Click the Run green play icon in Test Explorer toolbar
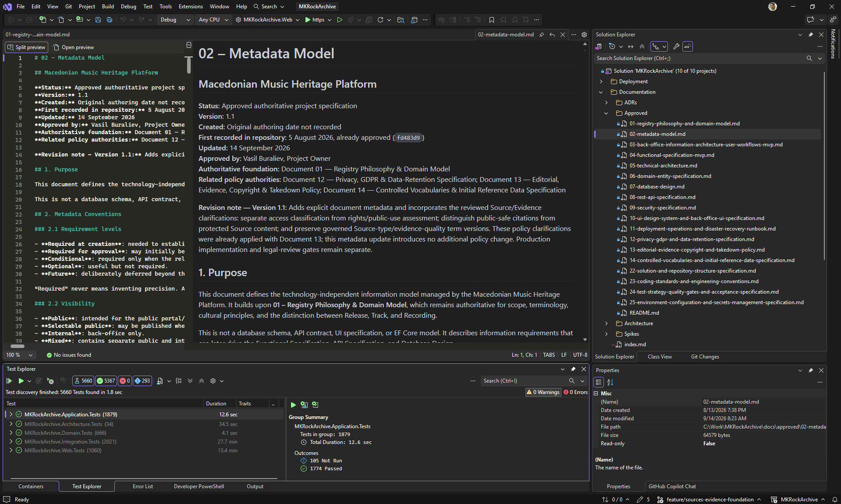841x504 pixels. point(21,381)
